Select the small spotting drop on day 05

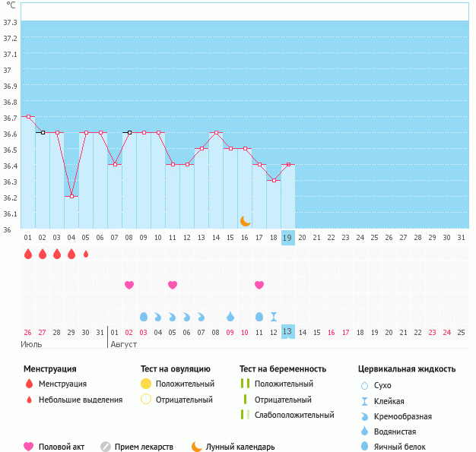(86, 254)
